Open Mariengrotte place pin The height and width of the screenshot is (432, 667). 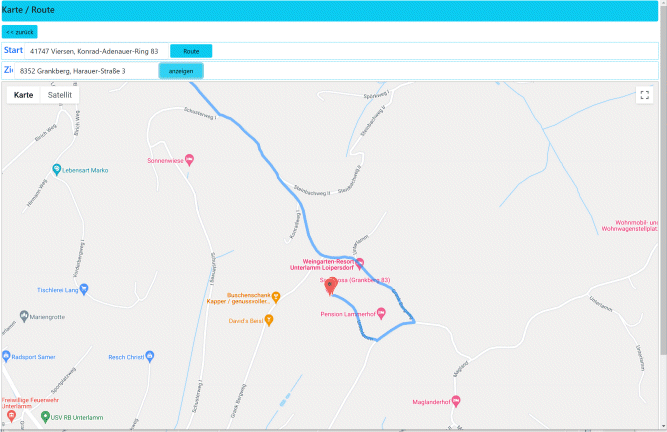[24, 316]
